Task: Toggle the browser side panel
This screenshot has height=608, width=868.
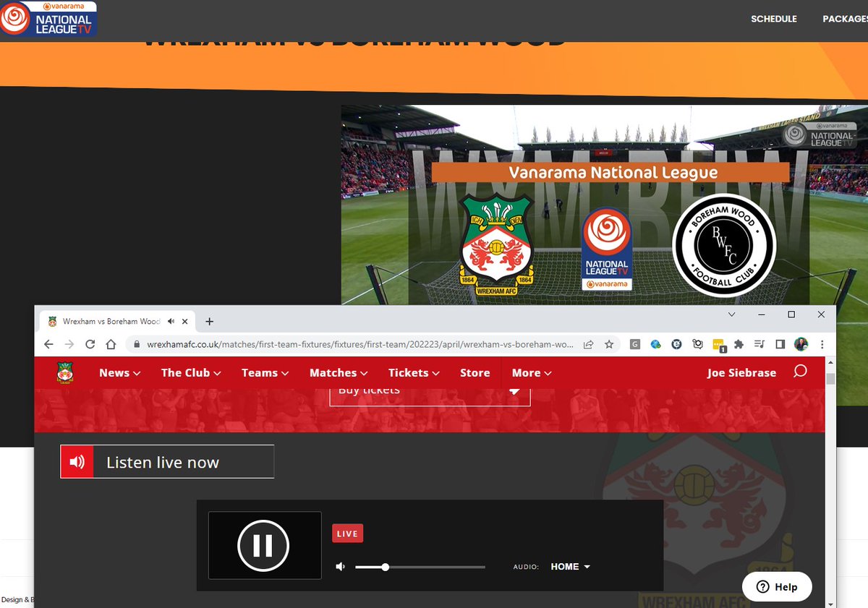Action: pos(780,345)
